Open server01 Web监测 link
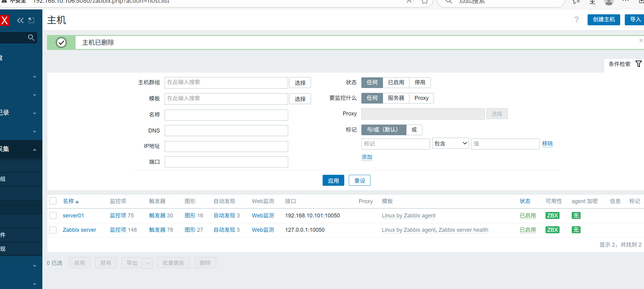Screen dimensions: 644x289 pyautogui.click(x=263, y=216)
